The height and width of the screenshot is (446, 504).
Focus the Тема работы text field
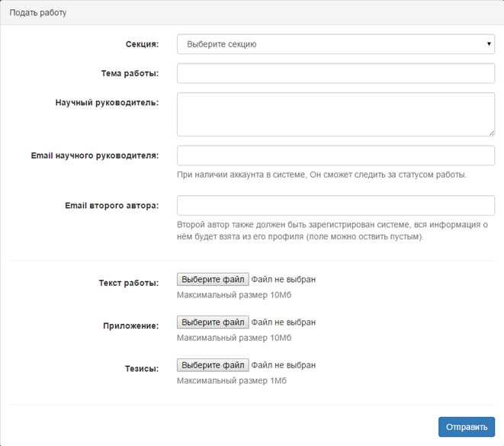click(x=335, y=73)
